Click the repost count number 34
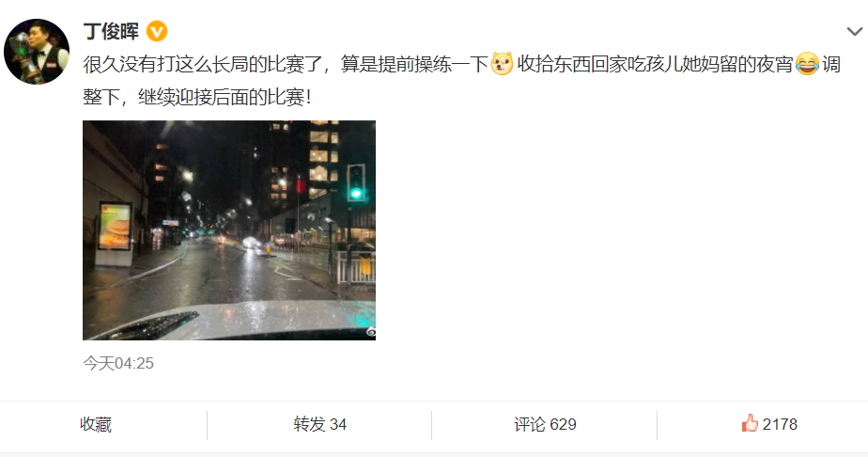The height and width of the screenshot is (457, 868). point(337,424)
